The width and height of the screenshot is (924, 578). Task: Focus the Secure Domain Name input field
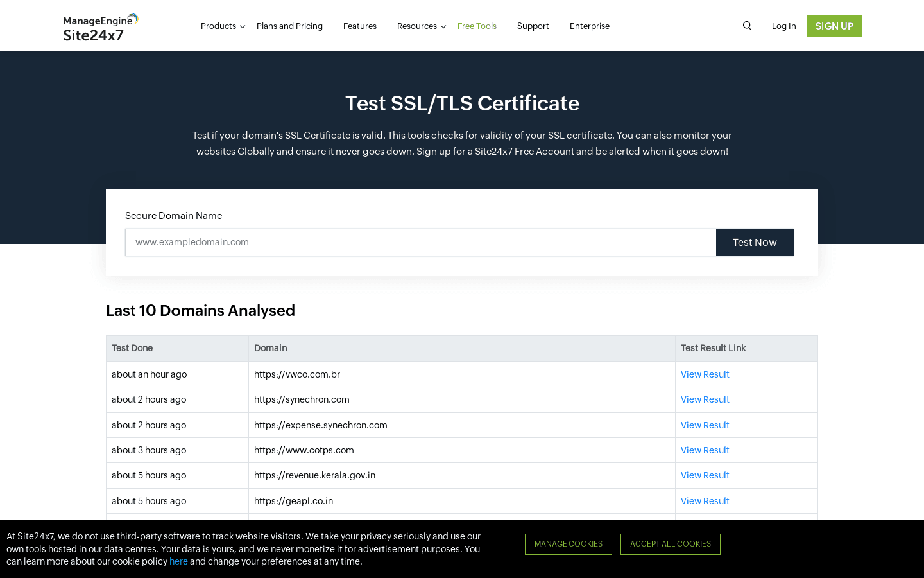420,243
